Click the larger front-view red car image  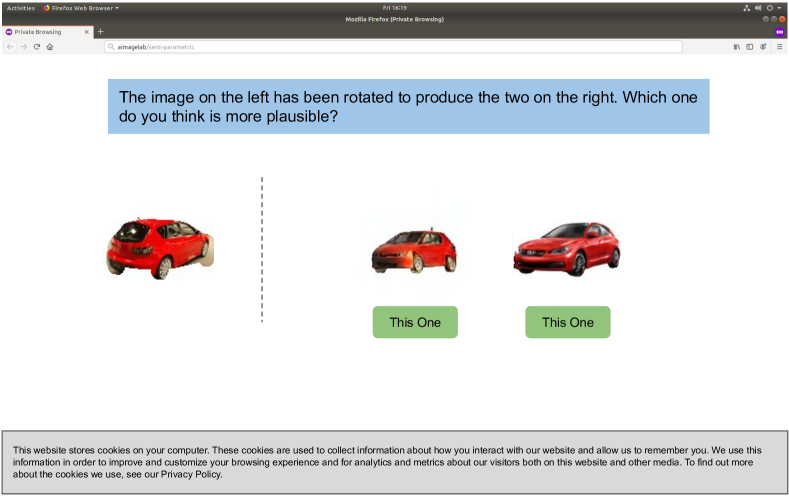tap(567, 249)
